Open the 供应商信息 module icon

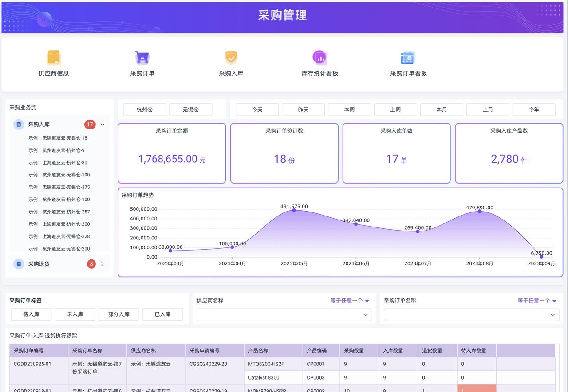(53, 57)
